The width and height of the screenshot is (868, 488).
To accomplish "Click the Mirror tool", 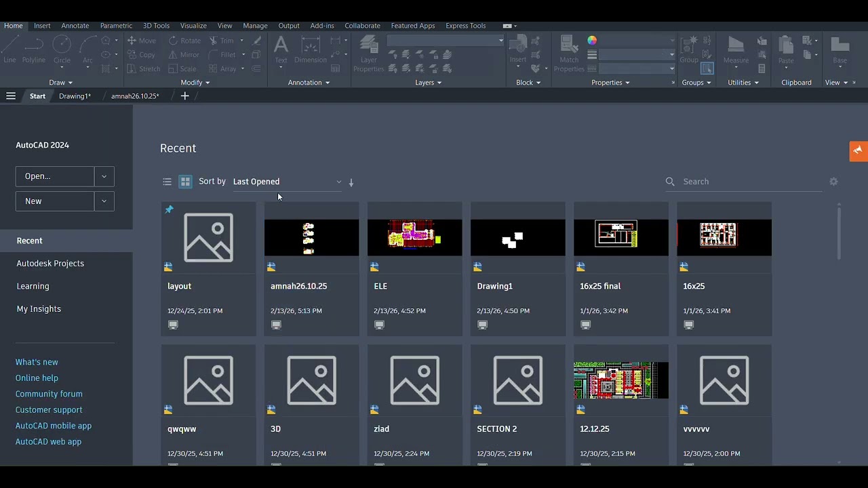I will (184, 55).
